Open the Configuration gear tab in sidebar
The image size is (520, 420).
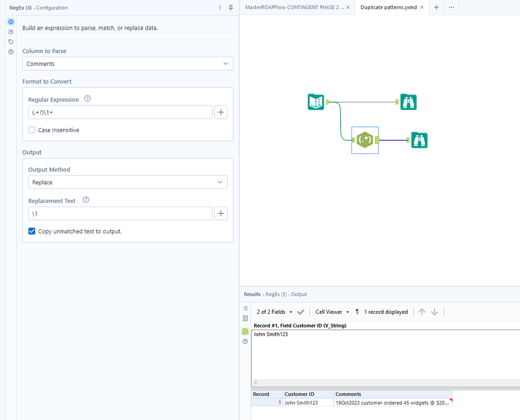11,22
